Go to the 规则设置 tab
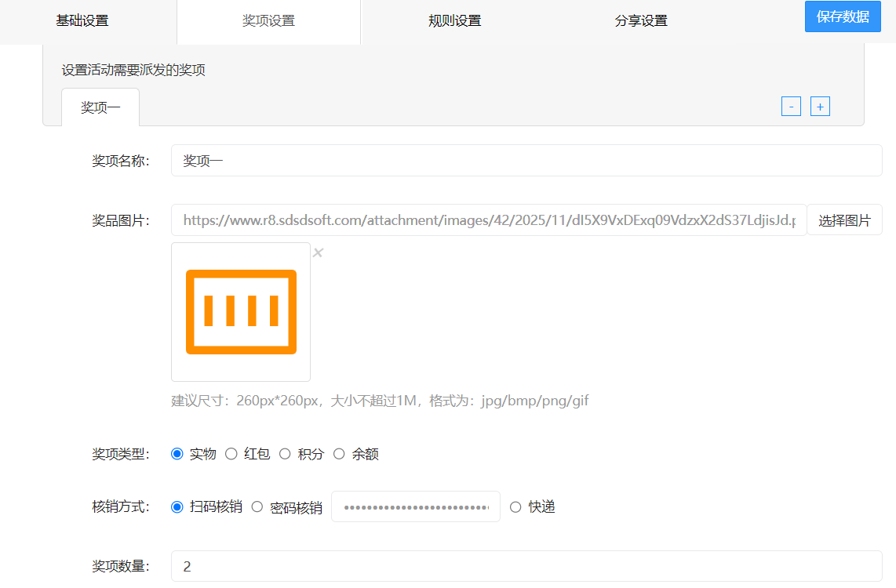This screenshot has width=896, height=588. click(454, 21)
